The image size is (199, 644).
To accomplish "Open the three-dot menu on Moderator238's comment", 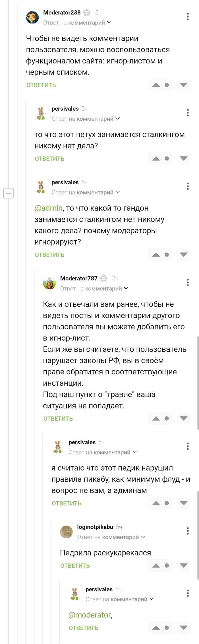I will [188, 16].
